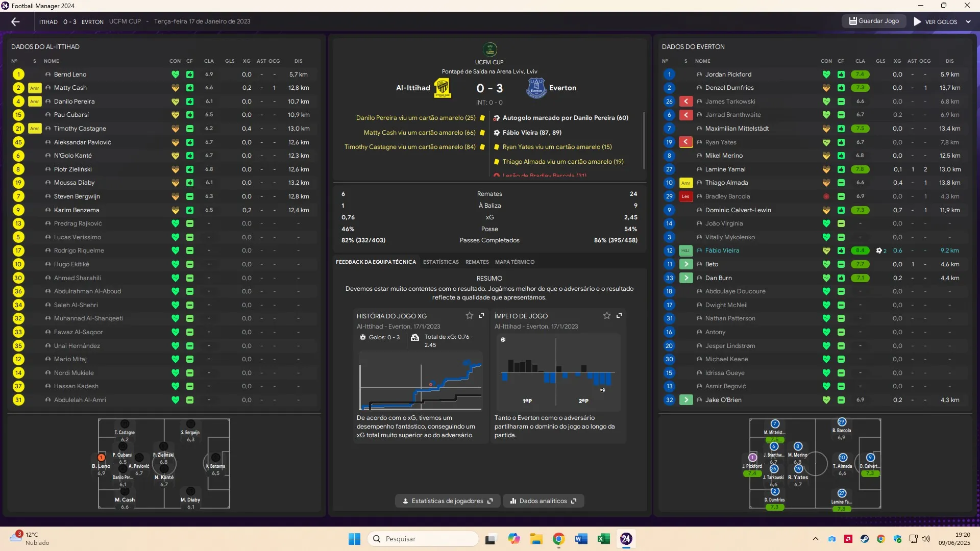The width and height of the screenshot is (980, 551).
Task: Click Fábio Vieira player link
Action: [x=722, y=251]
